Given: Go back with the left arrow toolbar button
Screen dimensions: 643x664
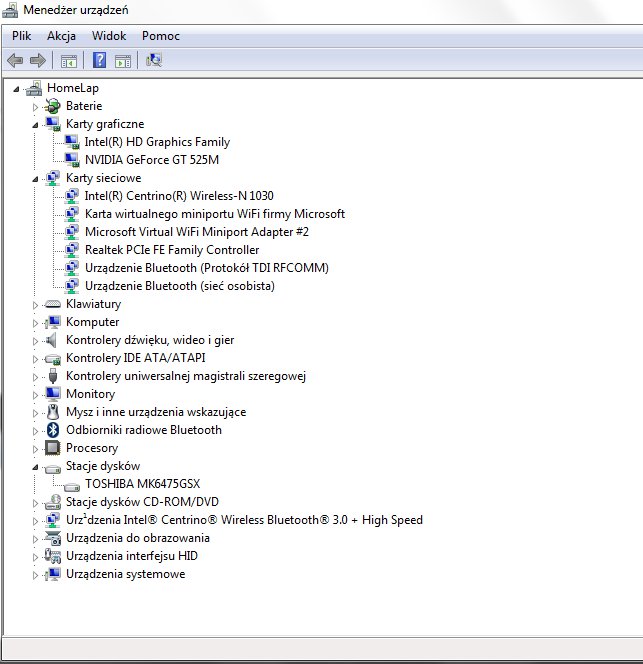Looking at the screenshot, I should tap(15, 60).
